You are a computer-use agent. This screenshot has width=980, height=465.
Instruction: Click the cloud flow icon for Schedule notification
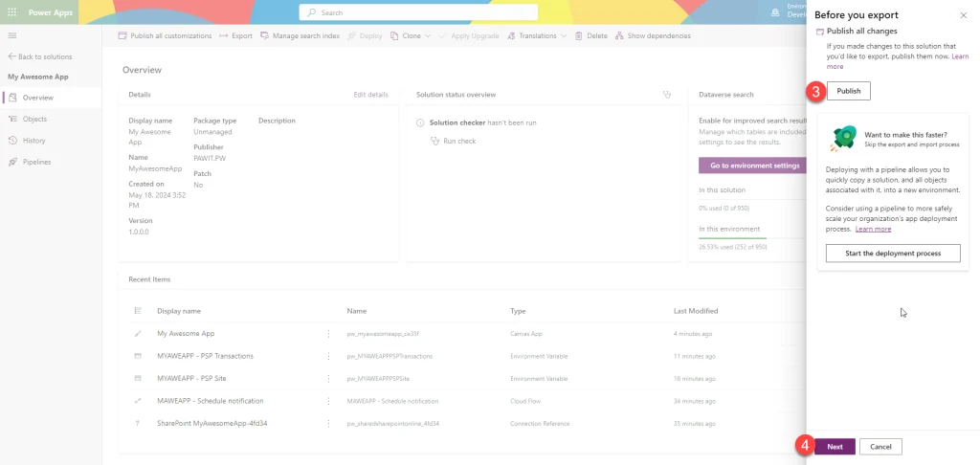pos(138,401)
